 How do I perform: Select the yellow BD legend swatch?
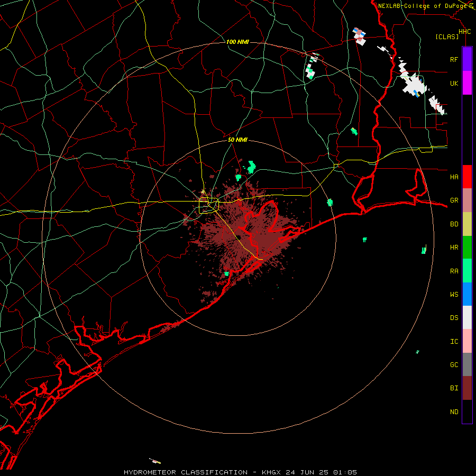[x=467, y=224]
